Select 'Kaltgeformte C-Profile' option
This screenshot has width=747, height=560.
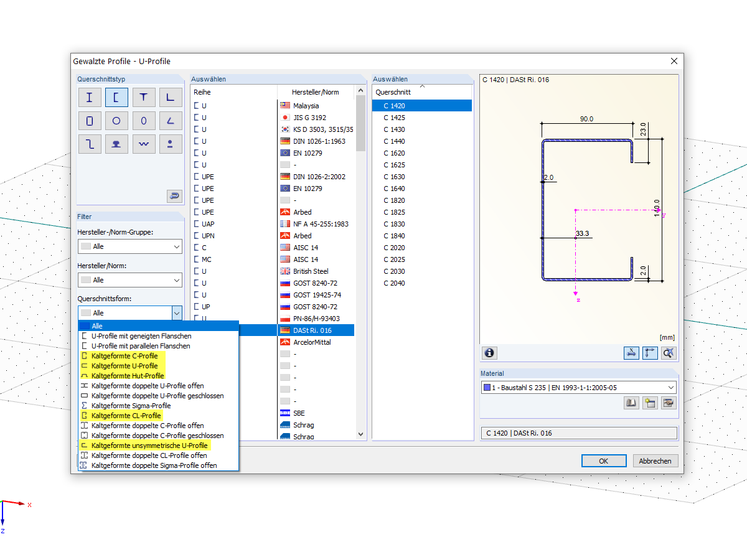point(158,356)
